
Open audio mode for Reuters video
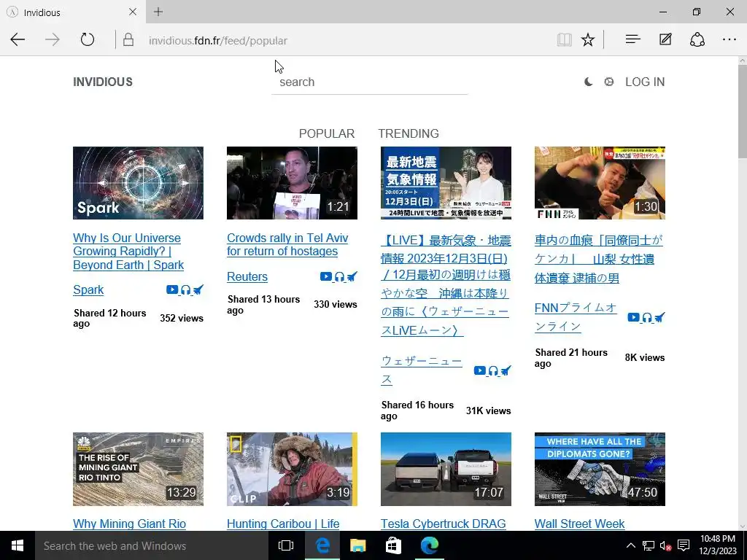[x=340, y=276]
